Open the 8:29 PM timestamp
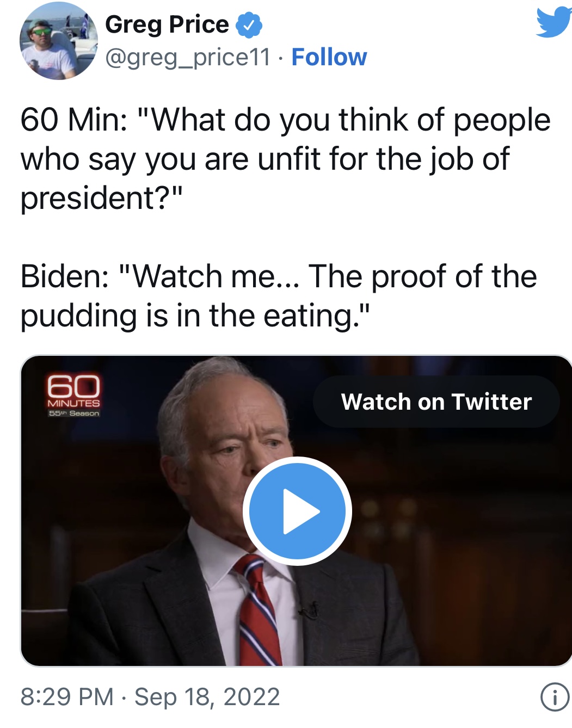The width and height of the screenshot is (572, 728). tap(67, 697)
